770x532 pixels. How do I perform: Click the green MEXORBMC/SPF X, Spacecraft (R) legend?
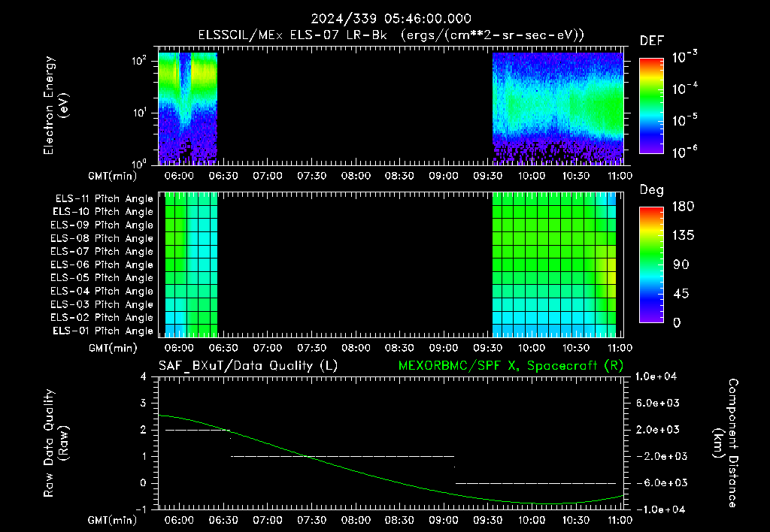coord(511,366)
